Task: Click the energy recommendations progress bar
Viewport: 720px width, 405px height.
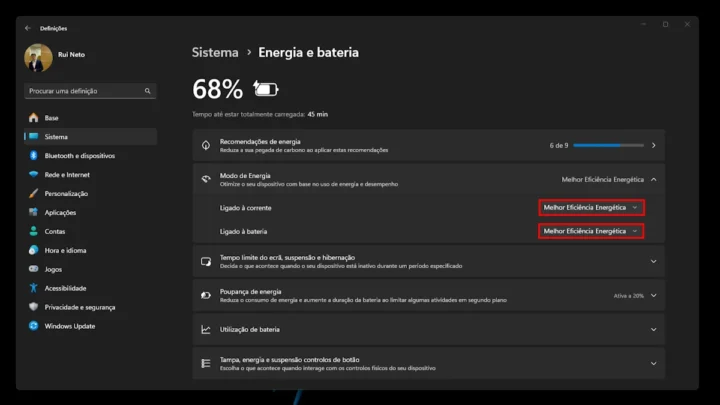Action: (x=608, y=145)
